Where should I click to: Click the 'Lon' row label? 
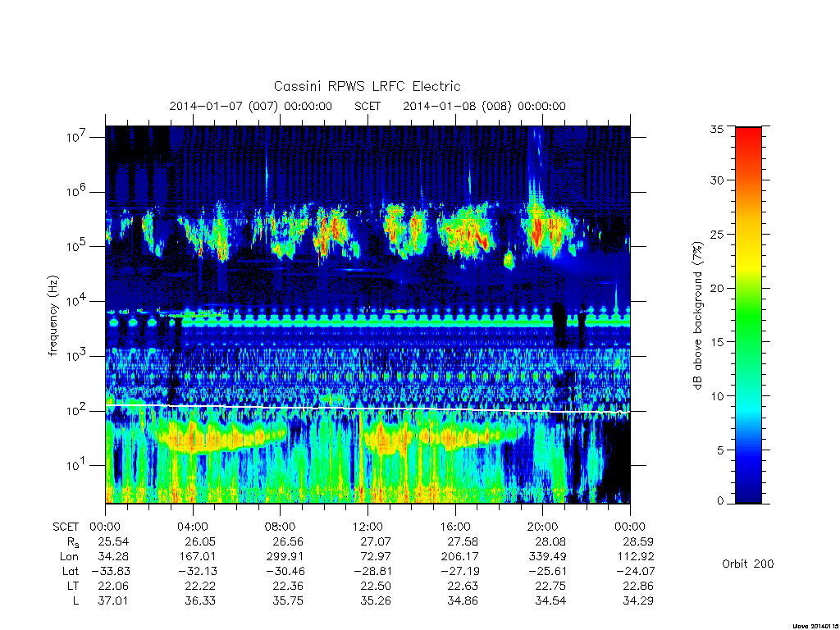click(69, 557)
